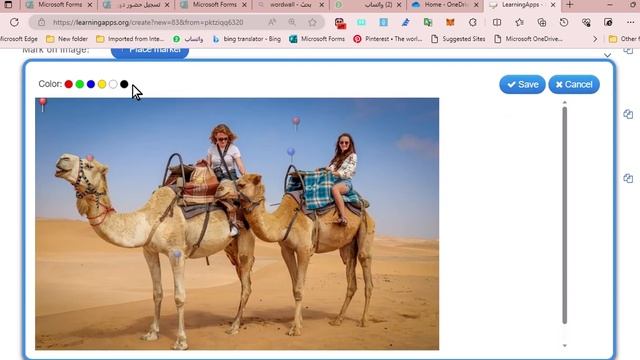
Task: Select the LearningApps tab
Action: (x=522, y=5)
